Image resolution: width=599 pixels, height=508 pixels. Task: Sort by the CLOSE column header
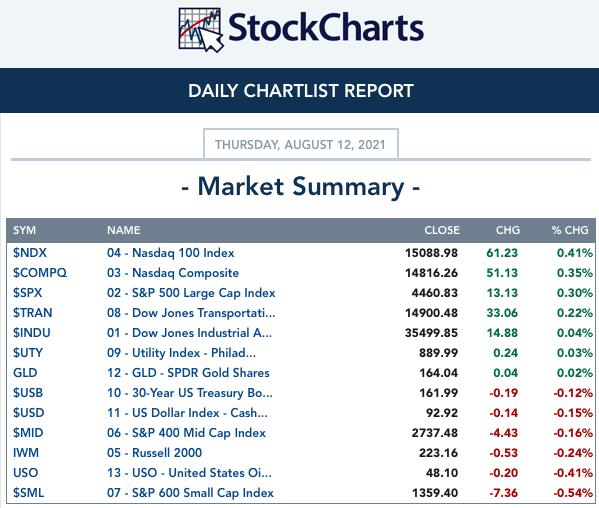pos(442,230)
